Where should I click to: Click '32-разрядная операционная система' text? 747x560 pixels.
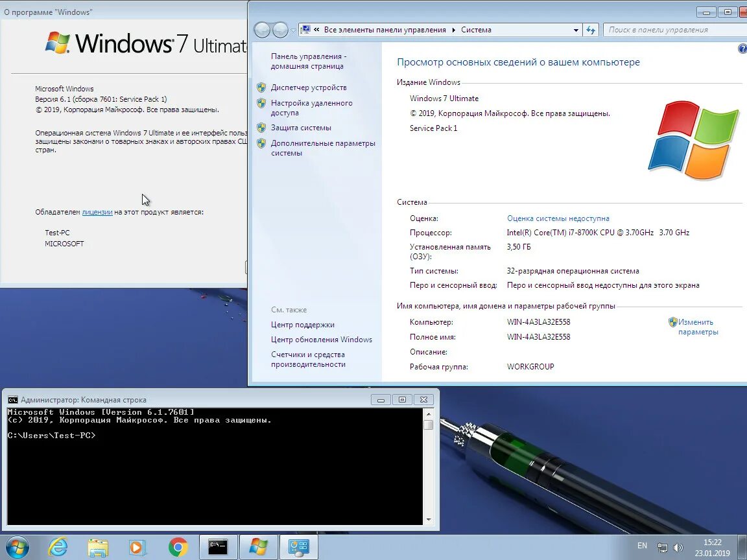pyautogui.click(x=573, y=271)
